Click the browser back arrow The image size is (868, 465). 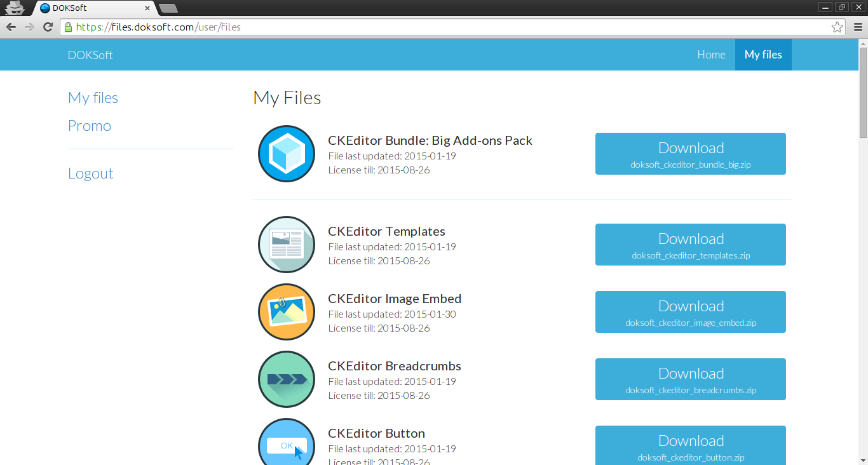point(11,27)
